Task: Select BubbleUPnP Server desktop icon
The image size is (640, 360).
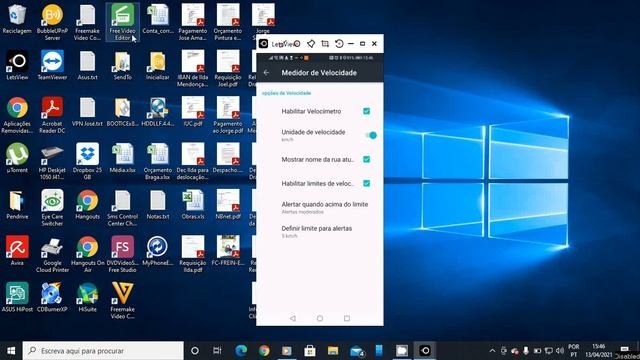Action: (x=52, y=22)
